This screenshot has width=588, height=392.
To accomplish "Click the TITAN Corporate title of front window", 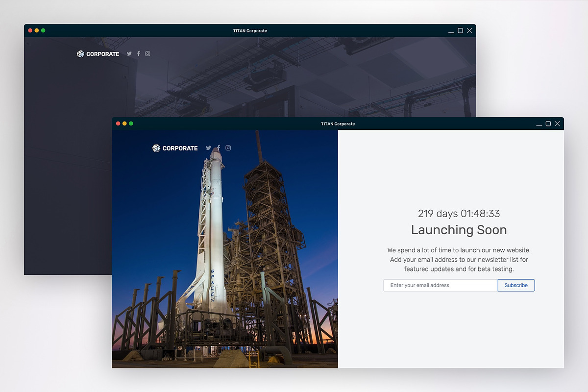I will [x=338, y=124].
